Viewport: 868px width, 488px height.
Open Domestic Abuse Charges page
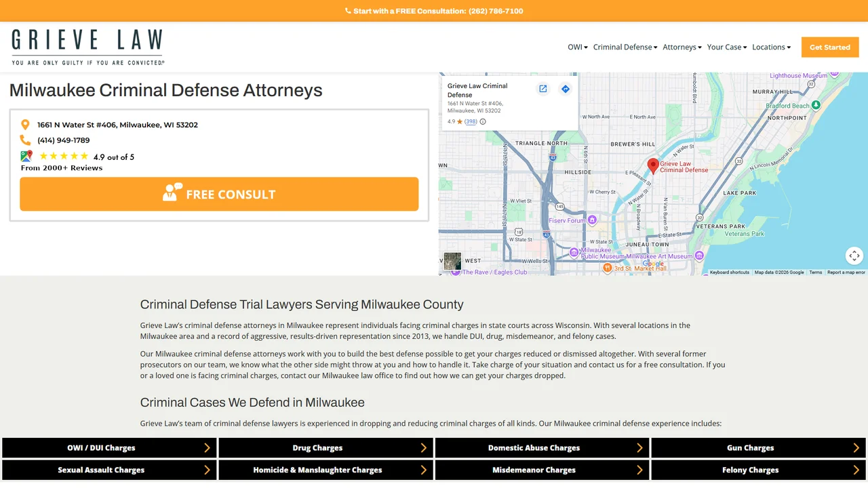[542, 448]
